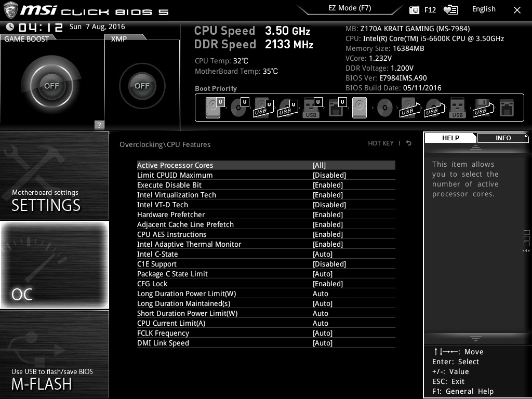
Task: Close the BIOS setup with the X
Action: 517,10
